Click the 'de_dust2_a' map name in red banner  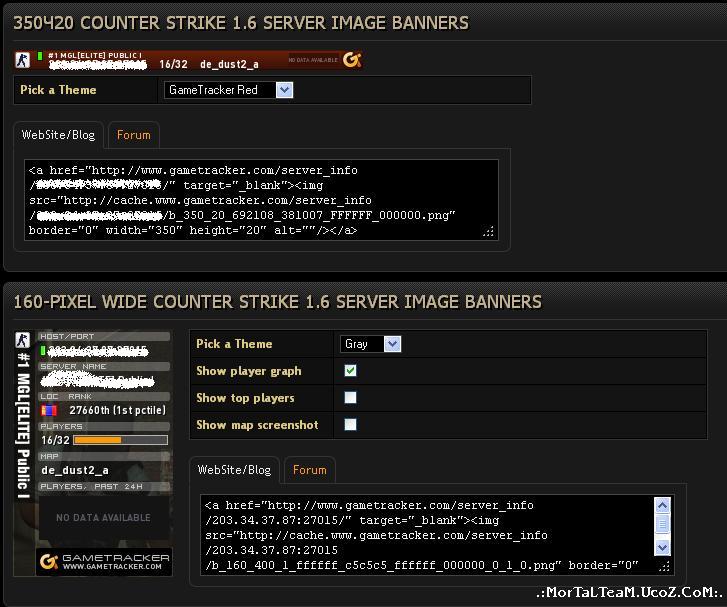click(229, 64)
